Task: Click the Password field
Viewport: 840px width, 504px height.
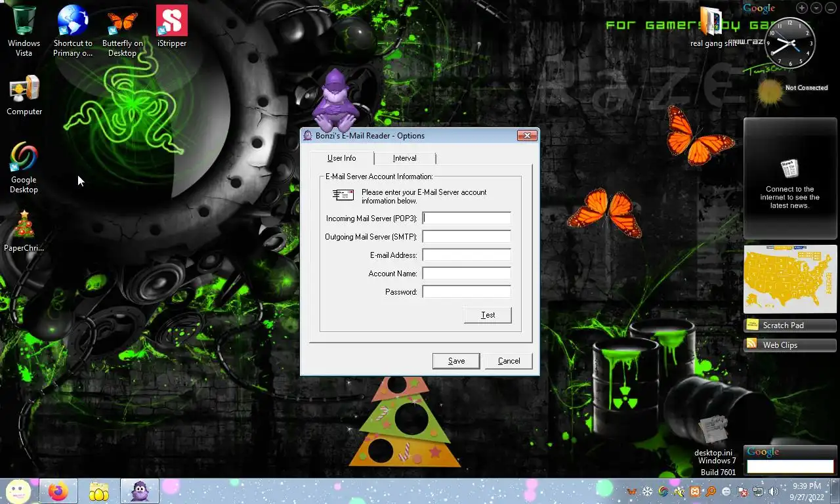Action: (467, 292)
